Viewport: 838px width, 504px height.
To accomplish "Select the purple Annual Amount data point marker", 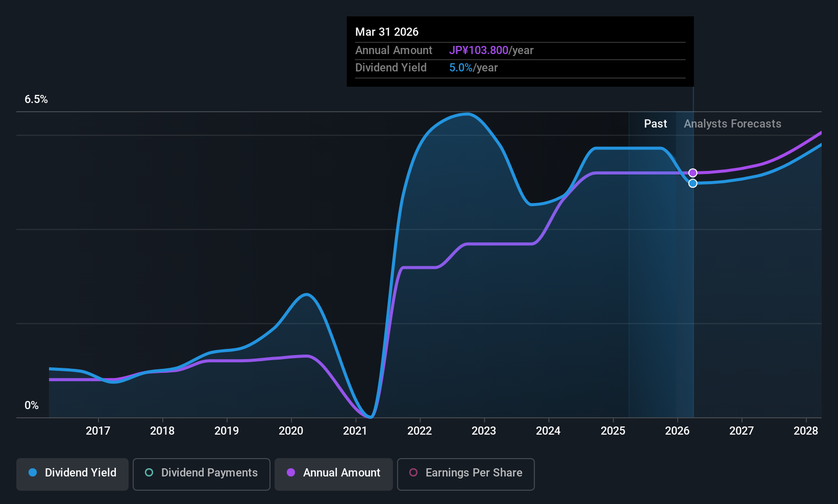I will click(693, 173).
